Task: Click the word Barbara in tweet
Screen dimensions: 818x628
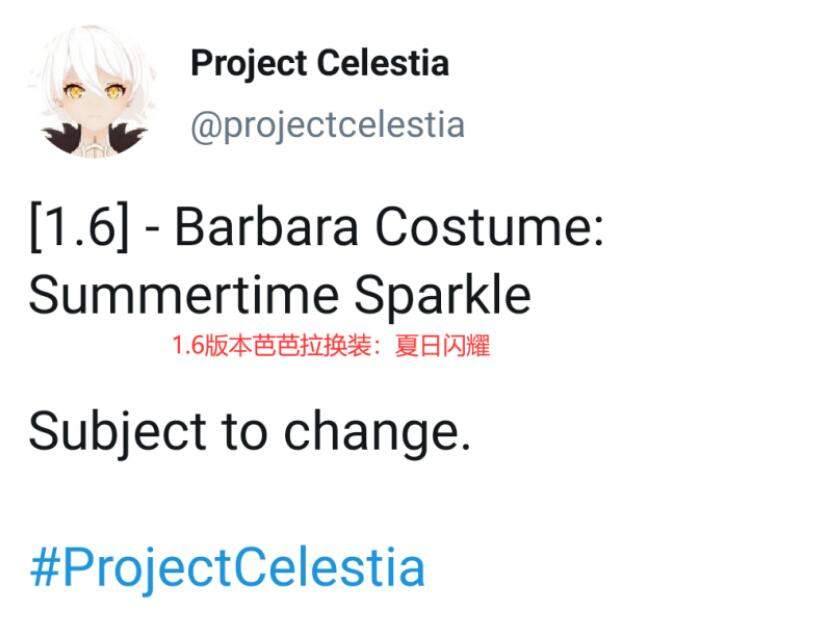Action: pyautogui.click(x=266, y=226)
